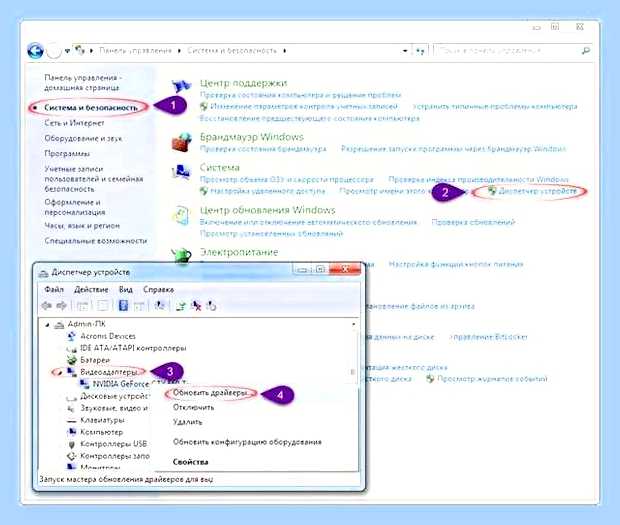The height and width of the screenshot is (525, 620).
Task: Click the Центр поддержки flag icon
Action: pos(181,85)
